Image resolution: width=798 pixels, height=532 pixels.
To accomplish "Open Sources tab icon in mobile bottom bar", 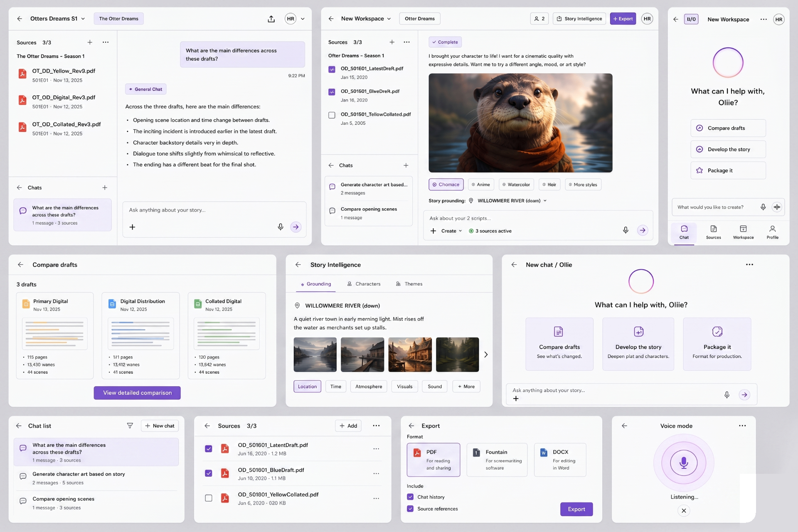I will [x=713, y=232].
